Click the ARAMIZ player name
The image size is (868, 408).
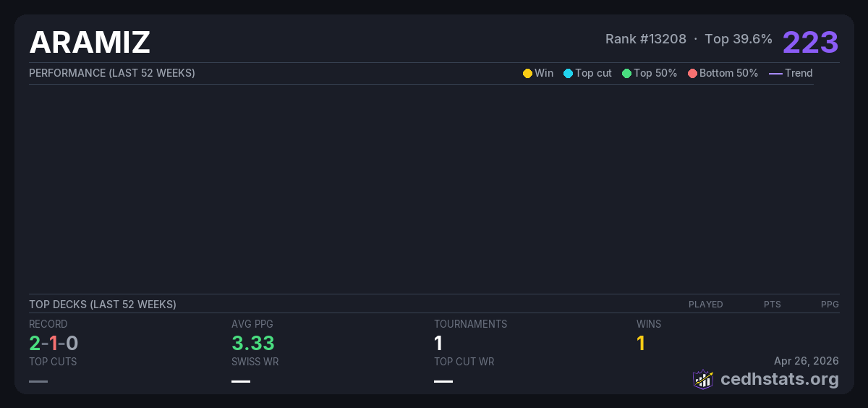pos(90,43)
